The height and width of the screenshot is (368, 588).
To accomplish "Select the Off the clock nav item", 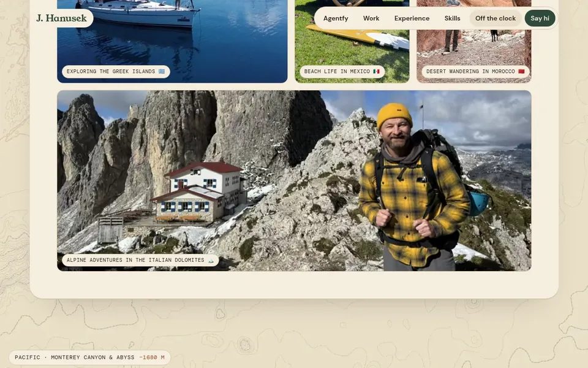I will pos(496,18).
